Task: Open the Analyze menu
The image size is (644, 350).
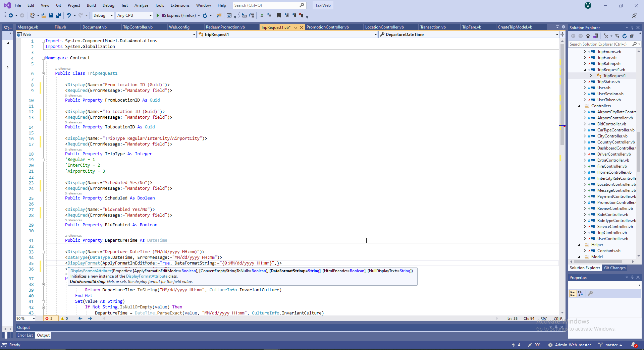Action: [141, 5]
